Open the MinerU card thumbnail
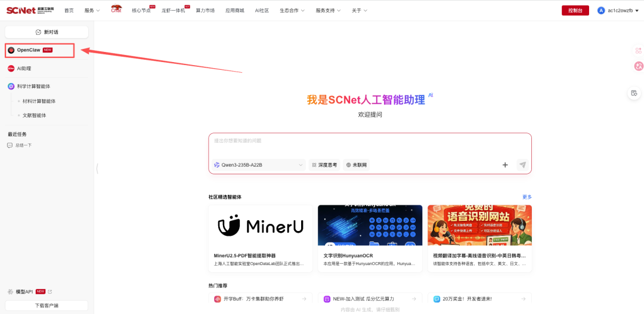 [261, 226]
